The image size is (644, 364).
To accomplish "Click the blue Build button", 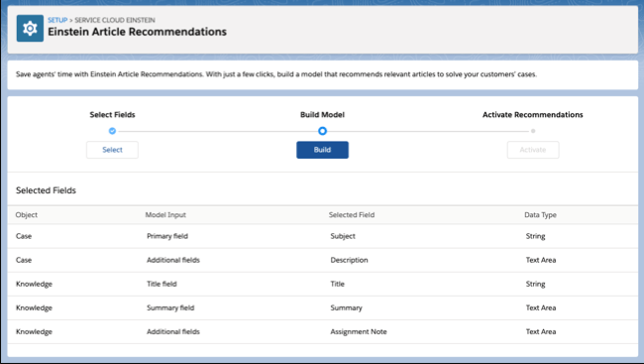I will point(322,150).
